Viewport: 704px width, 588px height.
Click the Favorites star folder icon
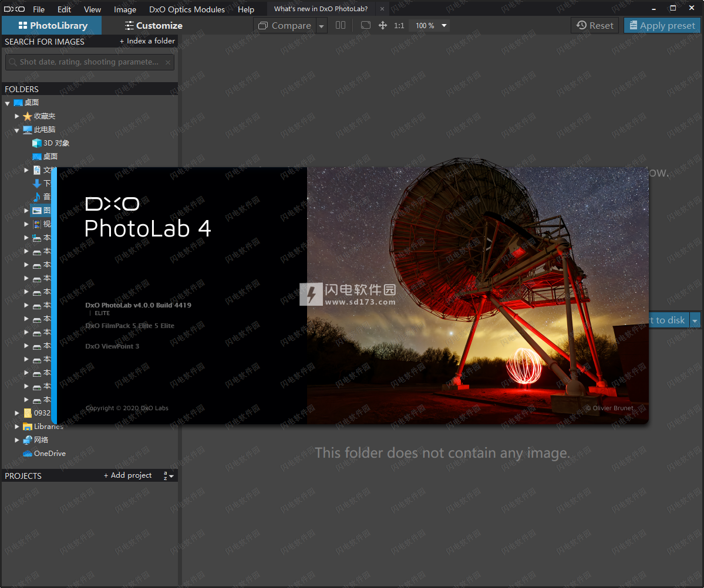pos(28,116)
